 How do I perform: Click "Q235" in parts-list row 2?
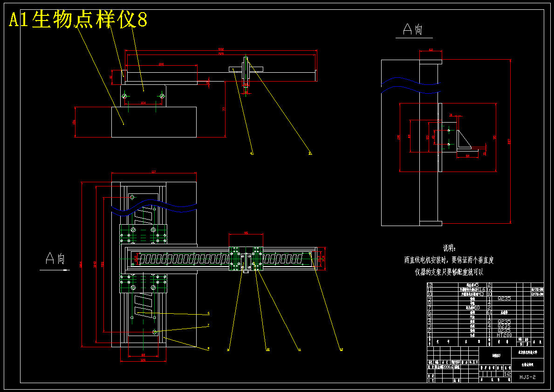click(x=504, y=330)
